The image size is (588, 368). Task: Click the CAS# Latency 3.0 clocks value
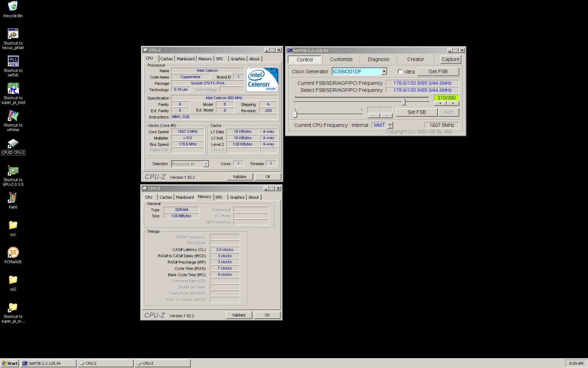coord(225,250)
